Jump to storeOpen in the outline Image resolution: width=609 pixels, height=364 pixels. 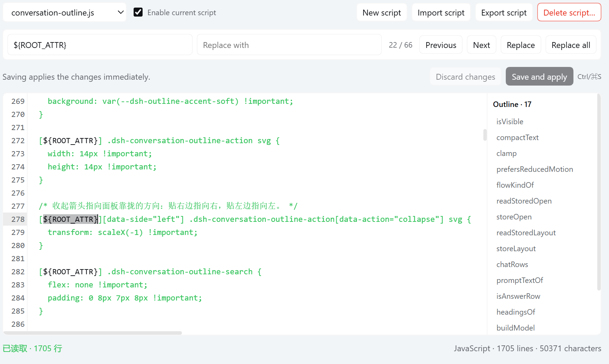pyautogui.click(x=514, y=217)
